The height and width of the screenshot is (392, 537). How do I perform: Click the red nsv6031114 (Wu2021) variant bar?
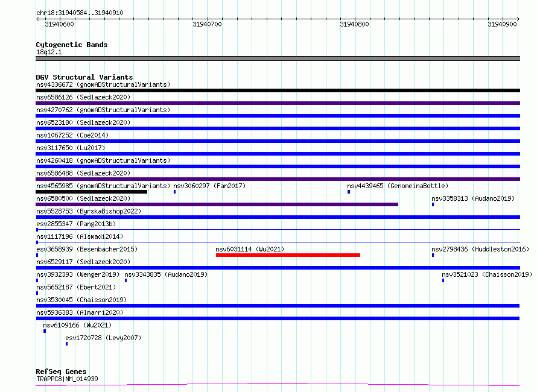288,255
